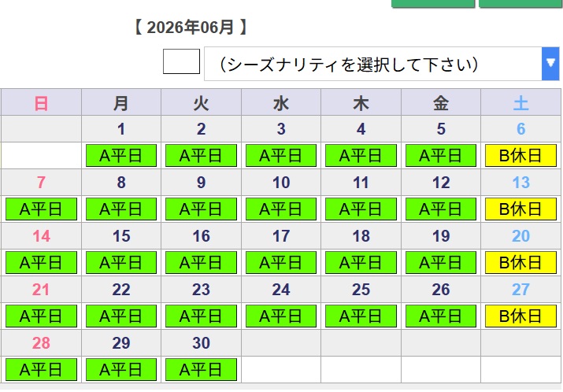Click the A平日 button for June 7
This screenshot has width=563, height=392.
pyautogui.click(x=41, y=209)
